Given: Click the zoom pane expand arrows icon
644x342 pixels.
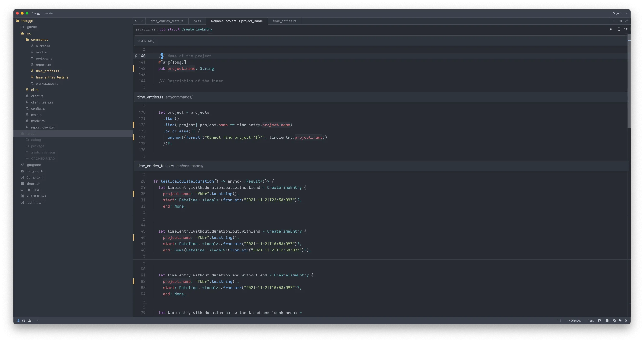Looking at the screenshot, I should click(626, 21).
